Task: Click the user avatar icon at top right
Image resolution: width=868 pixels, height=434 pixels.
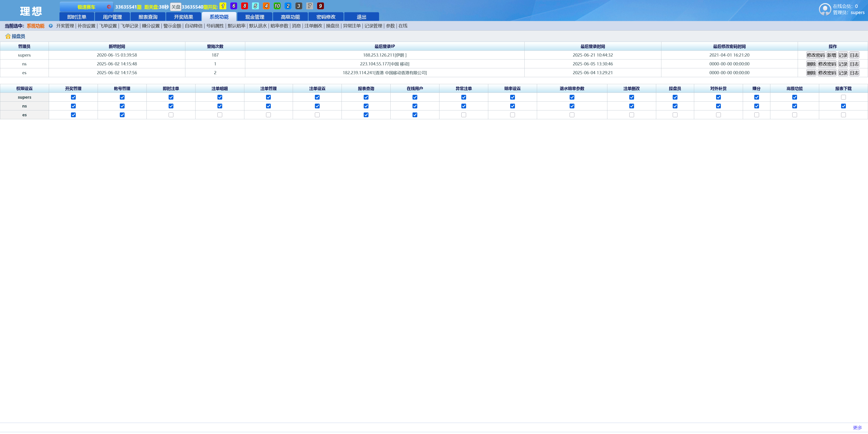Action: tap(825, 9)
